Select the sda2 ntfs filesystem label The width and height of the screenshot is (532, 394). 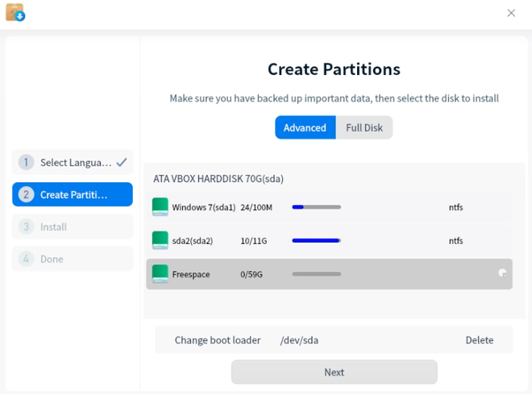(455, 240)
